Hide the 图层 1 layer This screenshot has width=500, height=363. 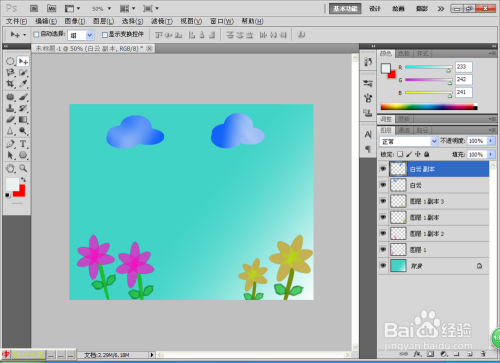pos(383,249)
